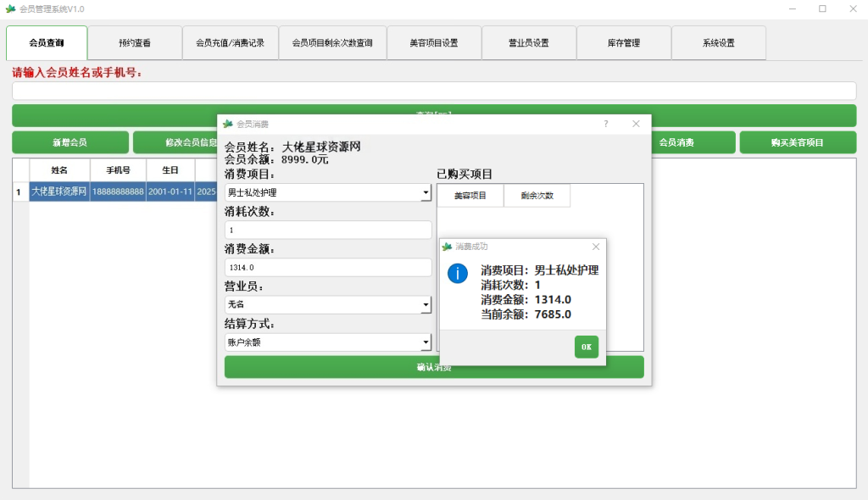Open the 美容项目设置 tab

(x=433, y=42)
